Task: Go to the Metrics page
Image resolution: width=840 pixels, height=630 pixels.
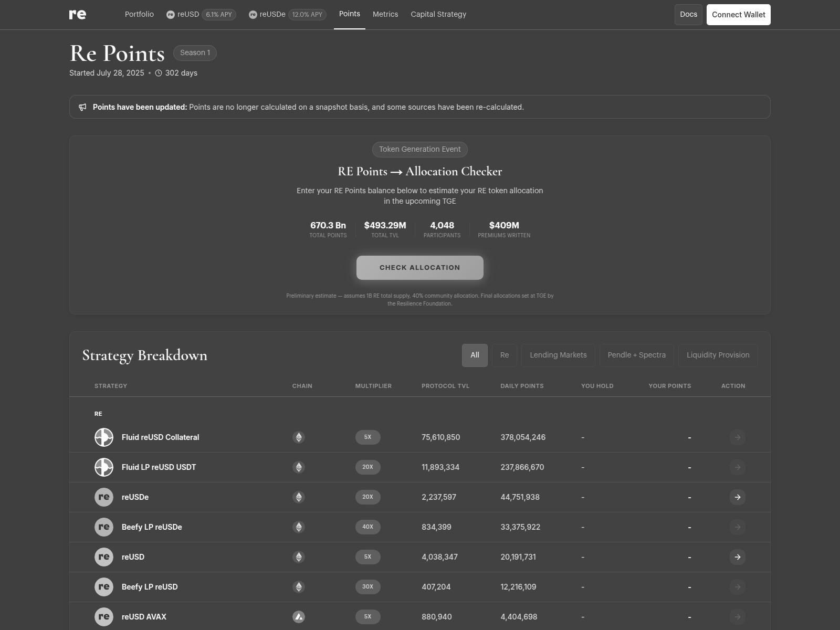Action: tap(385, 14)
